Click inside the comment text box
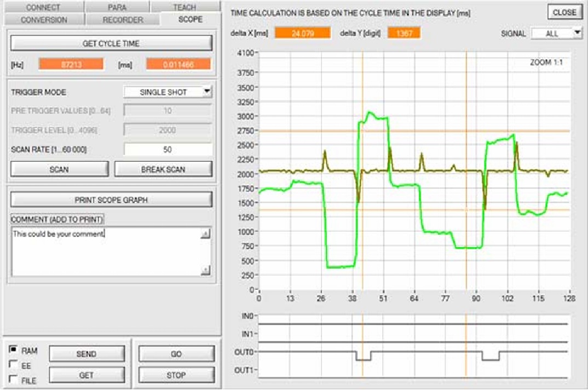The image size is (588, 391). [x=107, y=252]
